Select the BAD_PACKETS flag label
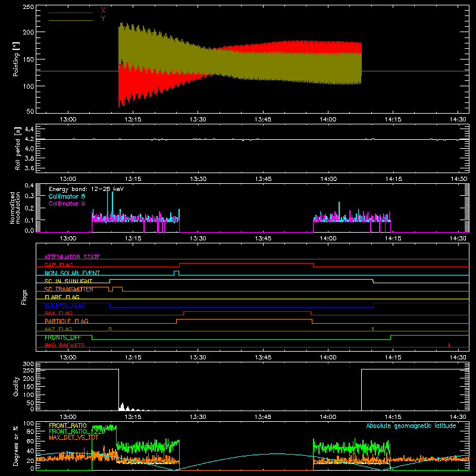476x476 pixels. click(x=65, y=346)
